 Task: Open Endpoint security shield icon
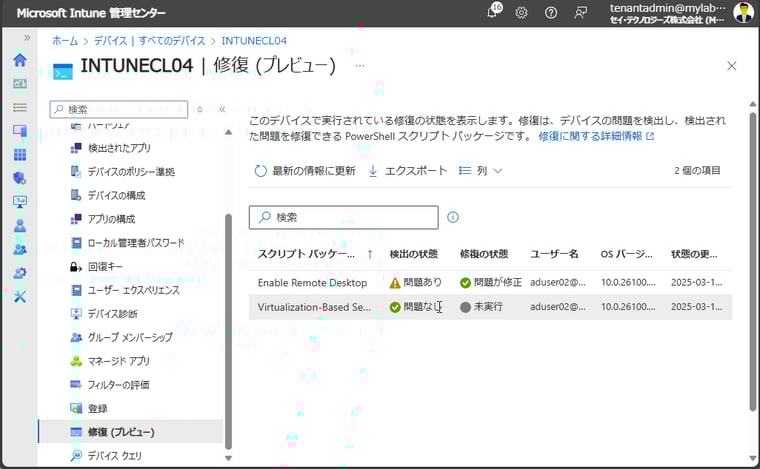tap(20, 178)
